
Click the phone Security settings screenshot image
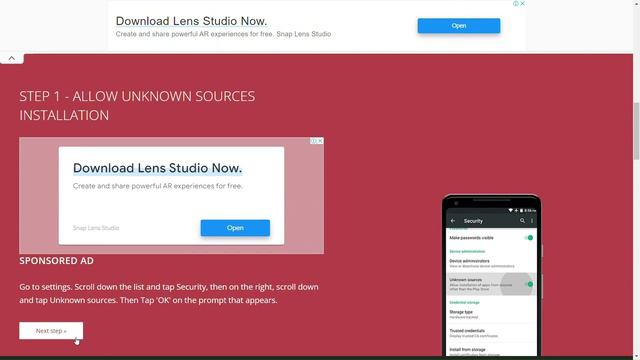click(492, 276)
